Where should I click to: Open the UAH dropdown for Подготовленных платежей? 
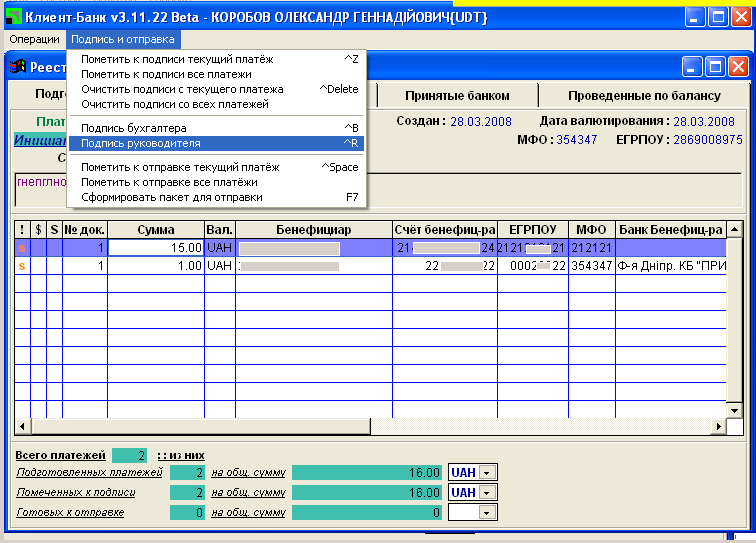click(487, 473)
